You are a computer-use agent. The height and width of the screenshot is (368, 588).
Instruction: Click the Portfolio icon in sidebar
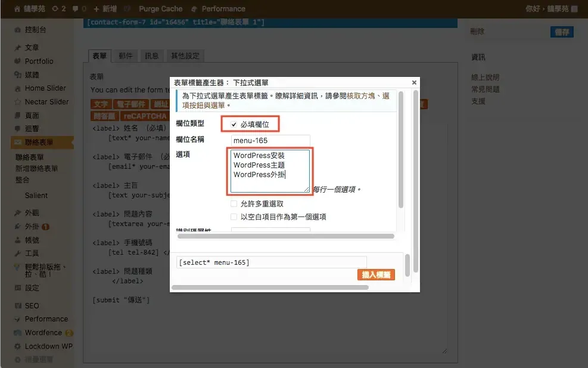click(x=17, y=61)
